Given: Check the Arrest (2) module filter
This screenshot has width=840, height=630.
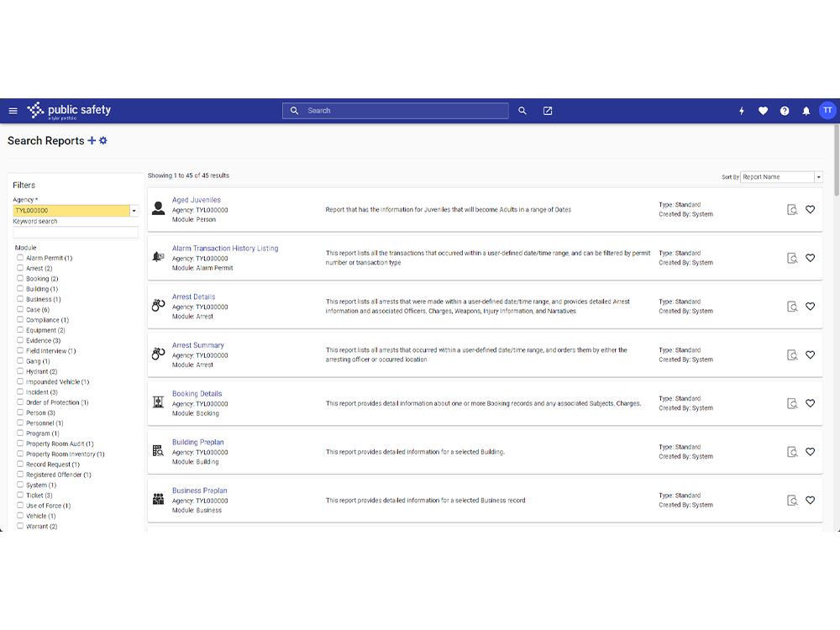Looking at the screenshot, I should tap(20, 268).
